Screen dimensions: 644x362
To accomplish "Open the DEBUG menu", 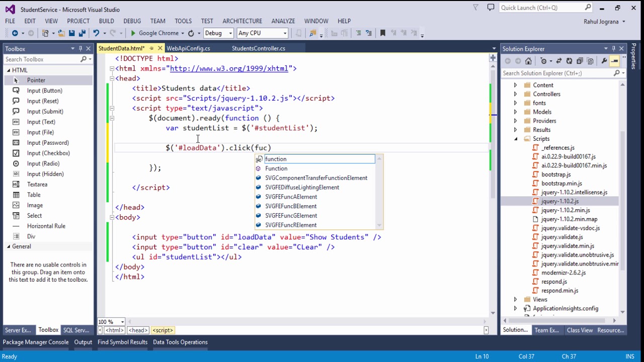I will [132, 21].
